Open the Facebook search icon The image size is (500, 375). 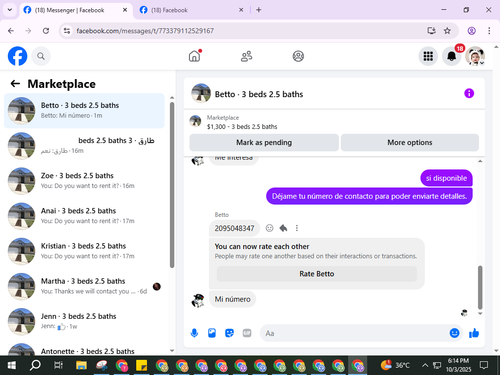click(41, 56)
